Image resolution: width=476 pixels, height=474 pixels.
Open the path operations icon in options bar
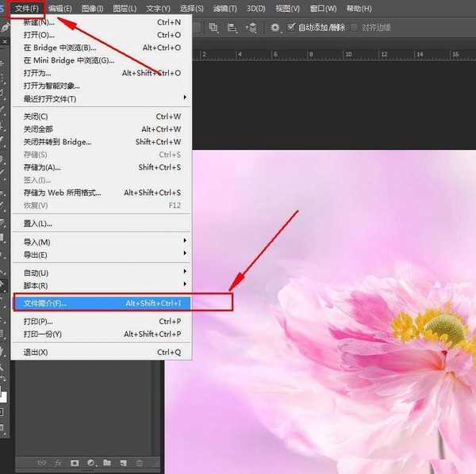click(213, 28)
